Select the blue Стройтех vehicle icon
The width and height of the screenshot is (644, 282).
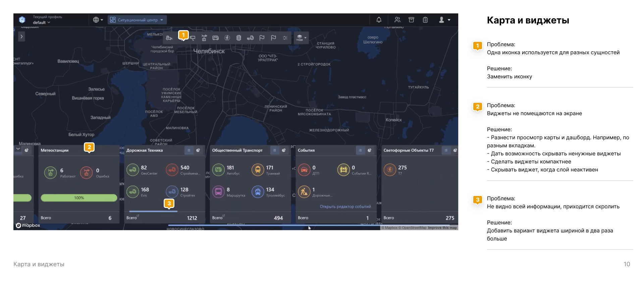click(x=172, y=192)
